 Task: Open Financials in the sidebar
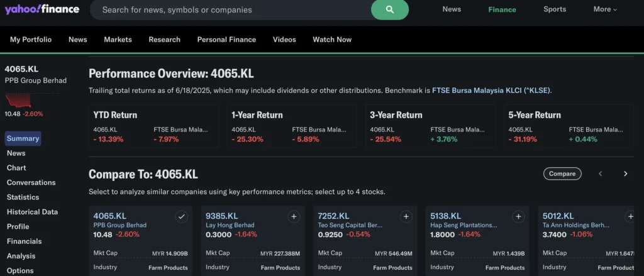coord(25,241)
